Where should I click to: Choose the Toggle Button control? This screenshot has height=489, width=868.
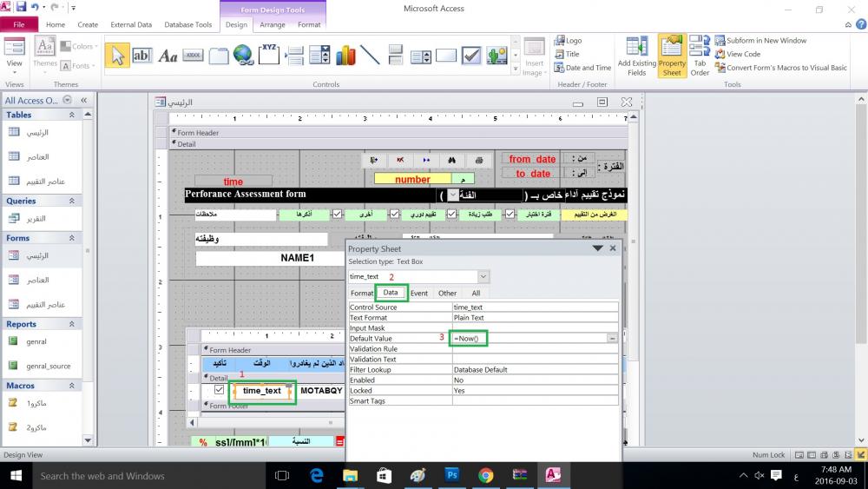[395, 56]
